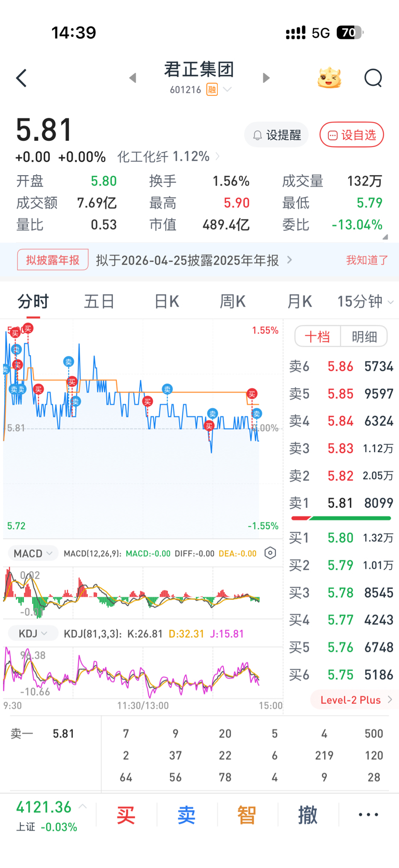Image resolution: width=399 pixels, height=868 pixels.
Task: Open annual report disclosure notice 拟于2026-04-25
Action: coord(194,260)
